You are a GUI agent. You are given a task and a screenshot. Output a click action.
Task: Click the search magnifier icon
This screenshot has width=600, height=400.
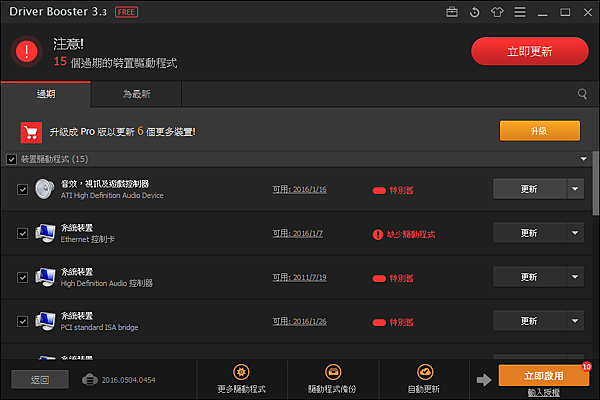click(x=582, y=94)
